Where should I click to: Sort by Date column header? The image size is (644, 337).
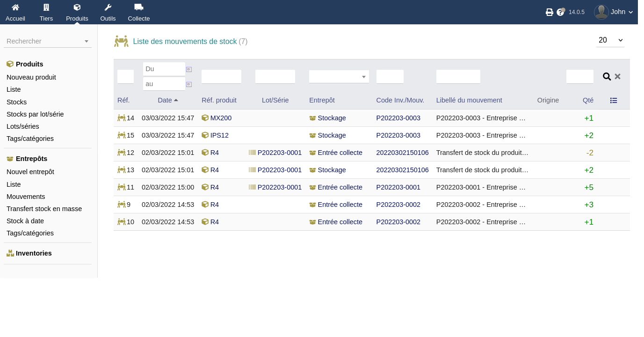(165, 100)
